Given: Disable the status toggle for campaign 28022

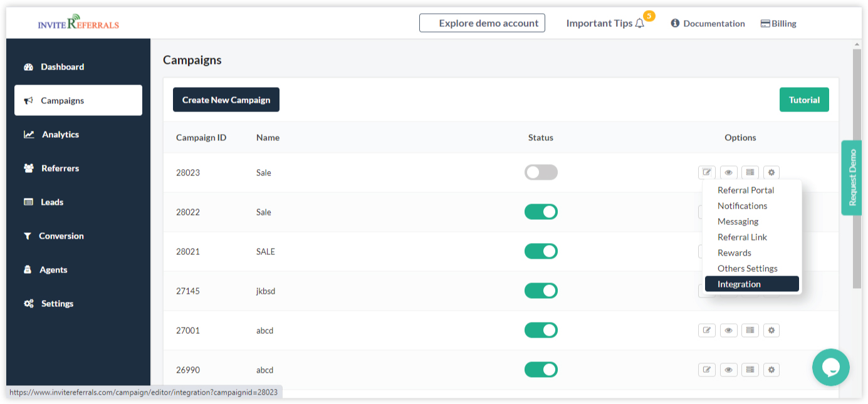Looking at the screenshot, I should pos(541,212).
